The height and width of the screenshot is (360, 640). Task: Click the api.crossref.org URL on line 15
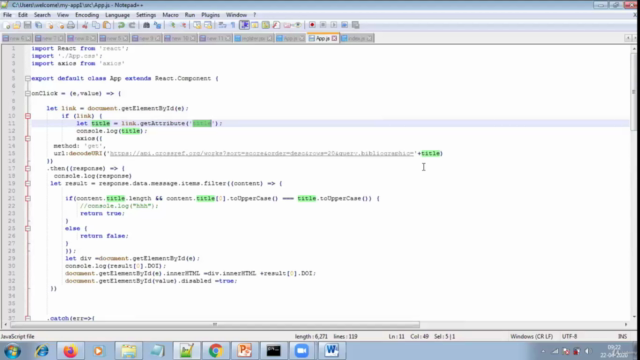[x=262, y=153]
